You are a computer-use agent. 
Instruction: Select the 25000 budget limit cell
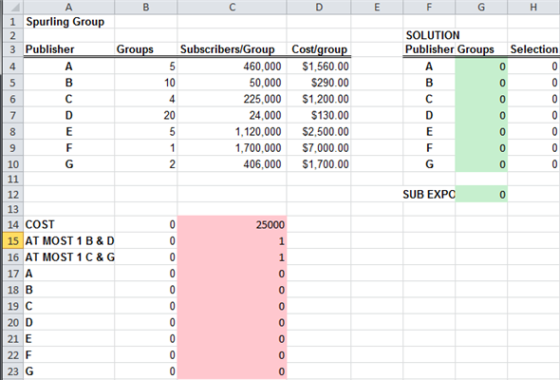(x=232, y=225)
